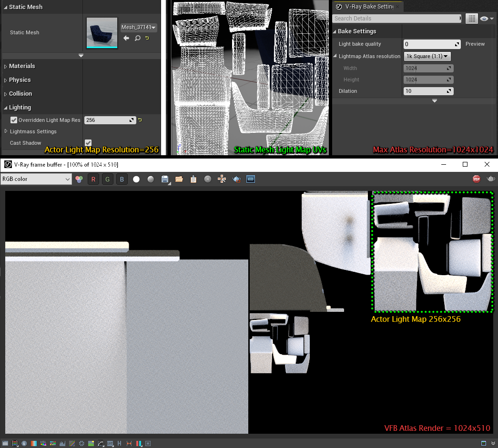Viewport: 498px width, 448px height.
Task: Collapse Lightmap Atlas resolution row
Action: click(335, 56)
